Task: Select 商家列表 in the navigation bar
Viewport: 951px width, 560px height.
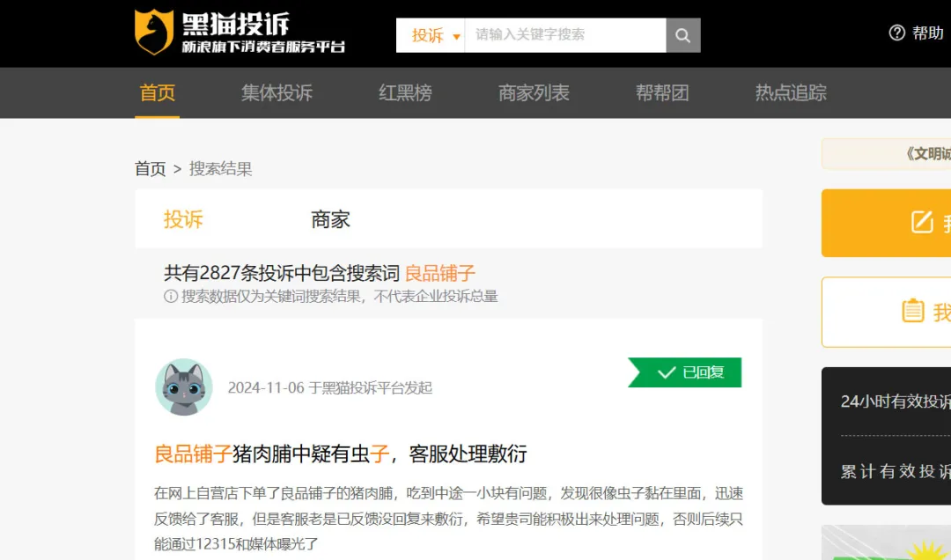Action: (534, 92)
